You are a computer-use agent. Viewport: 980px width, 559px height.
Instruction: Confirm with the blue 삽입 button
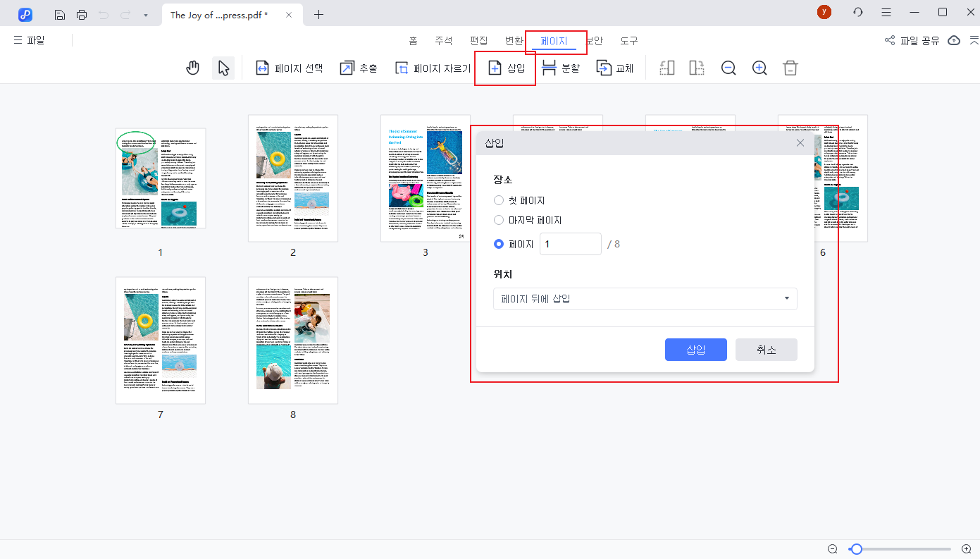pos(695,350)
